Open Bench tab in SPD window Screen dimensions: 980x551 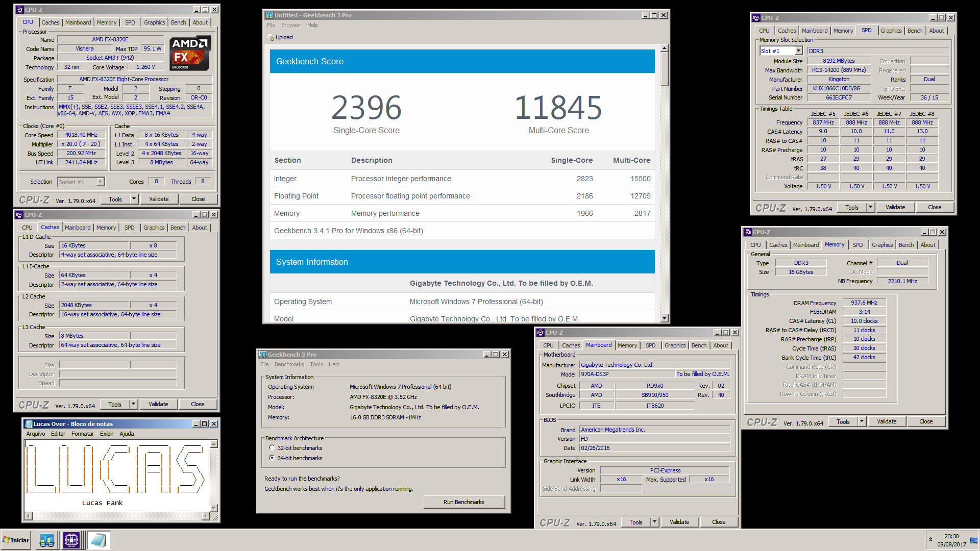point(915,31)
